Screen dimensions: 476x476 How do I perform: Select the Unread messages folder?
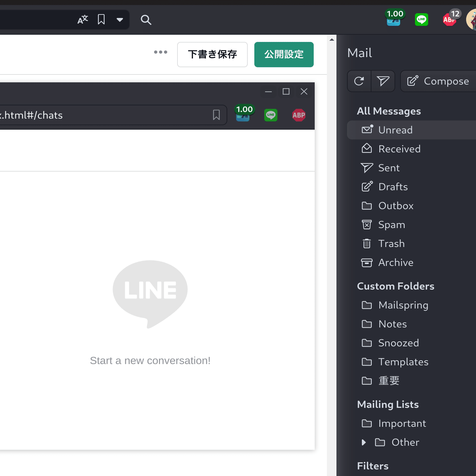pyautogui.click(x=411, y=130)
